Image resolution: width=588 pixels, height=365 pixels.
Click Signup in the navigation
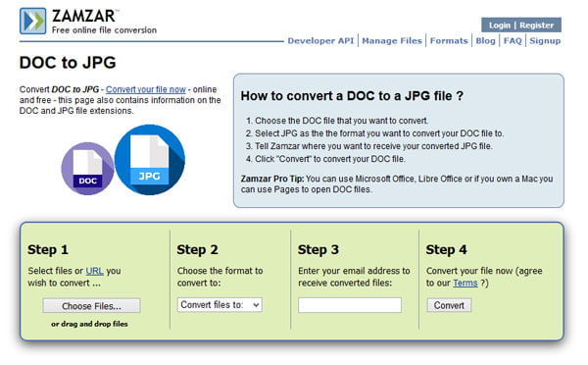pos(545,40)
